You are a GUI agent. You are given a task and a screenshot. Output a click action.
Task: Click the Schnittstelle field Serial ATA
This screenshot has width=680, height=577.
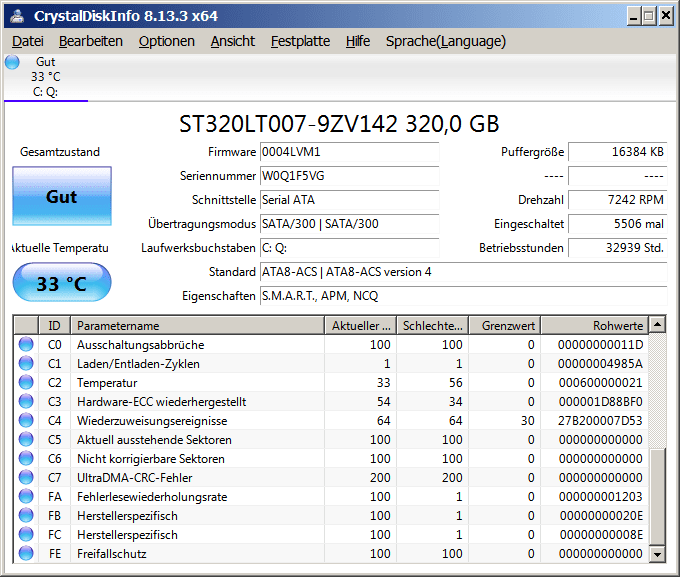tap(350, 200)
